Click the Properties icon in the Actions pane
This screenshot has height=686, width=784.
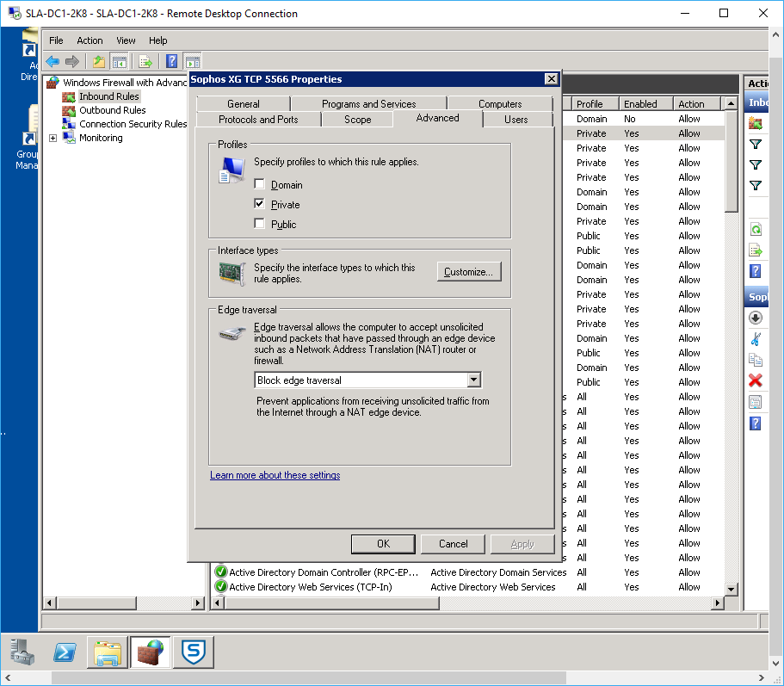[756, 401]
